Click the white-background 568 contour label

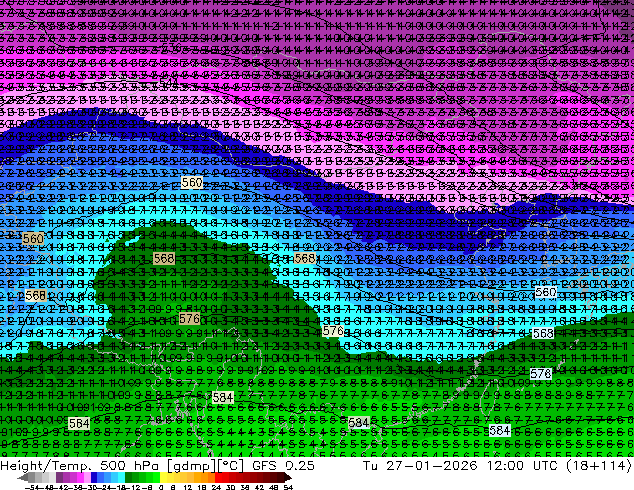click(x=543, y=333)
